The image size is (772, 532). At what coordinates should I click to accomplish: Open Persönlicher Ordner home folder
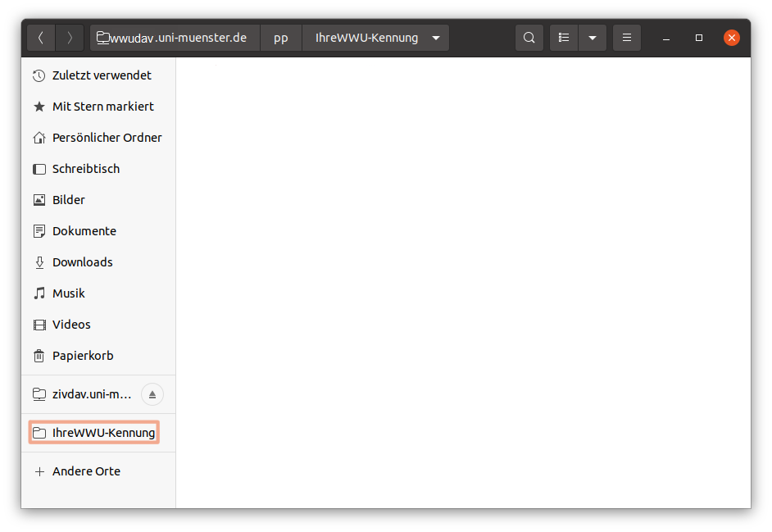pos(107,138)
